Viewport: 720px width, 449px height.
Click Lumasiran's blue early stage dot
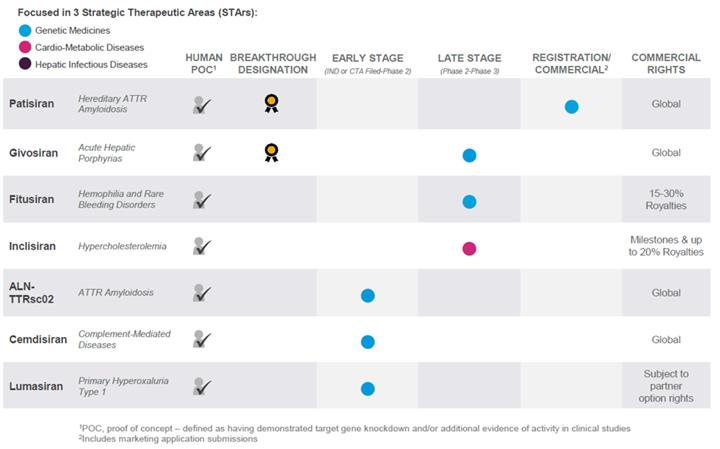coord(367,388)
